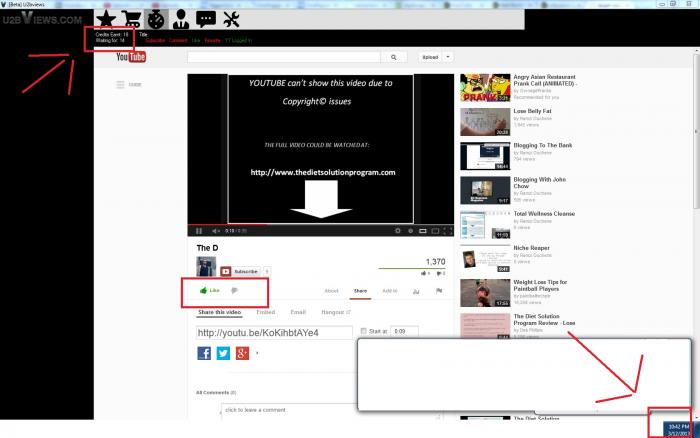Open the user profile icon in toolbar
Image resolution: width=700 pixels, height=438 pixels.
[x=181, y=19]
